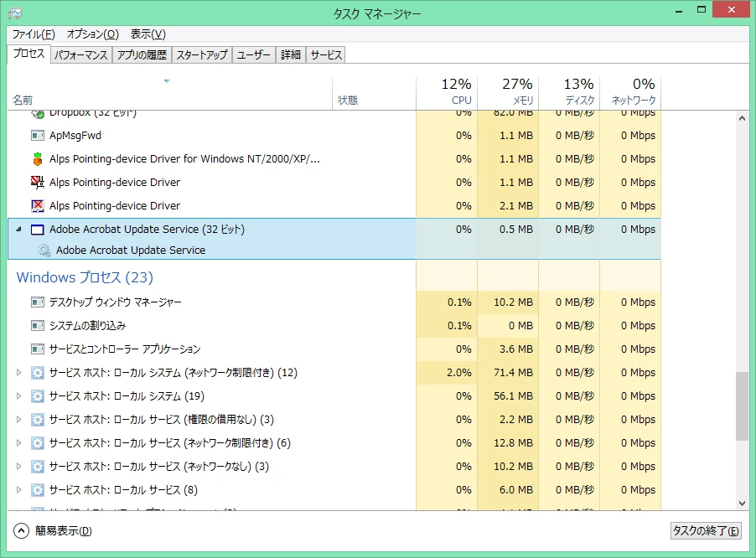Click the 簡易表示(D) label
Screen dimensions: 756x558
[x=63, y=530]
